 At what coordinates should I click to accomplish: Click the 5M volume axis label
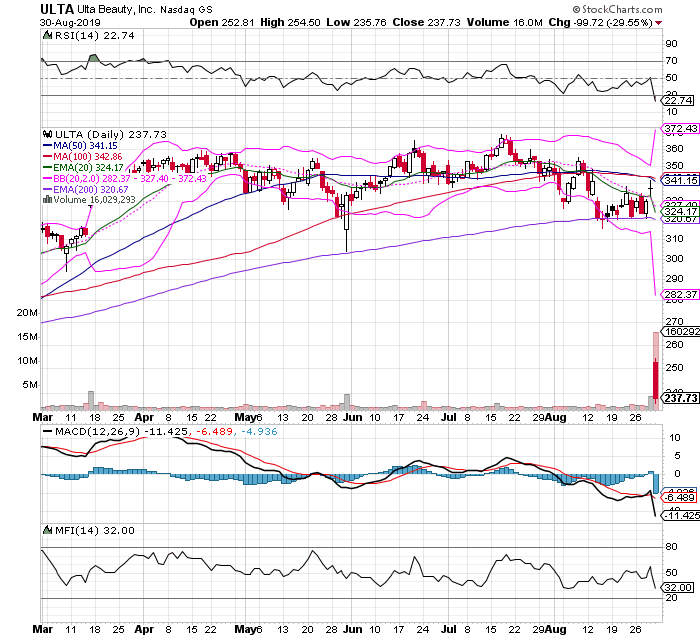(x=30, y=384)
